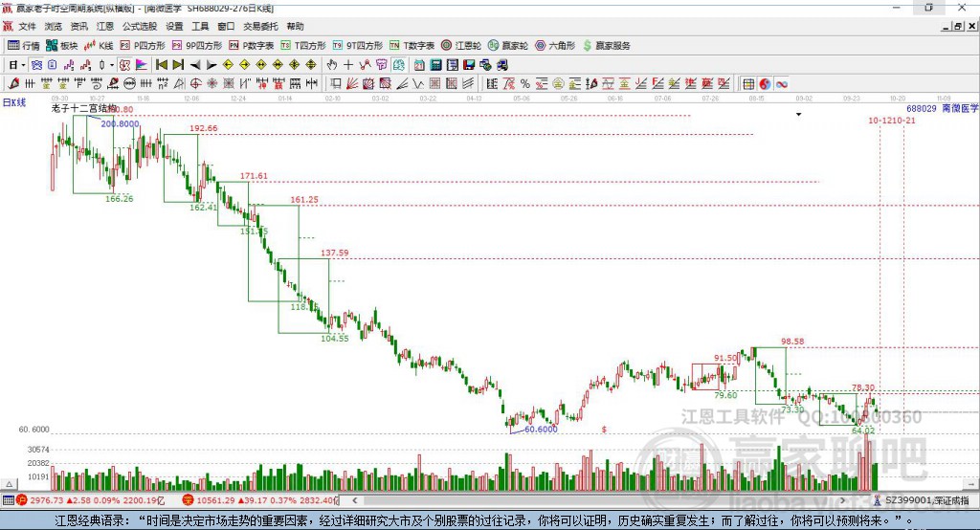Screen dimensions: 980x530
Task: Click the black left-arrow scroll icon
Action: click(195, 65)
